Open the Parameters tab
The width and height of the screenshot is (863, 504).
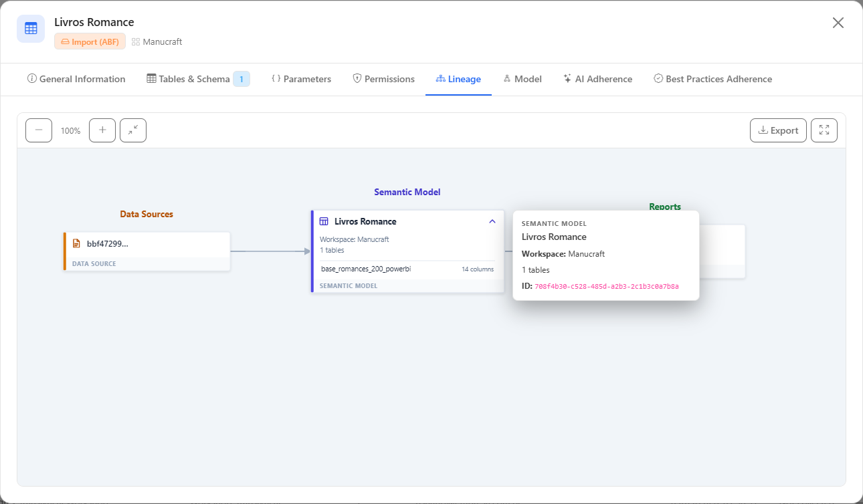tap(301, 79)
